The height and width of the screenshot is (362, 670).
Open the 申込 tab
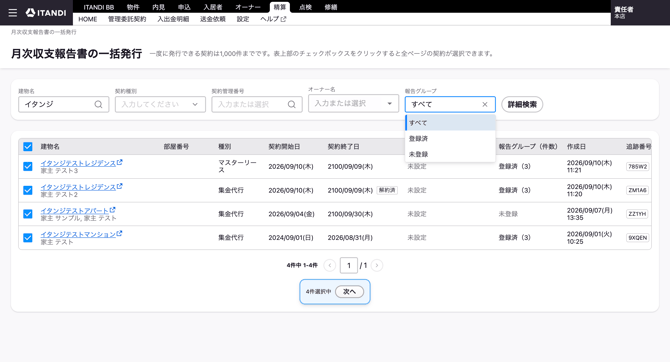point(184,7)
